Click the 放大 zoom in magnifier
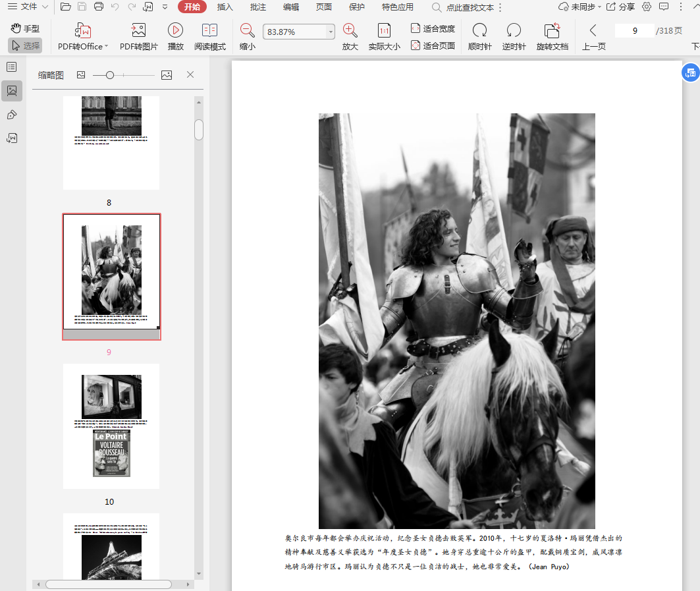Image resolution: width=700 pixels, height=591 pixels. coord(350,31)
